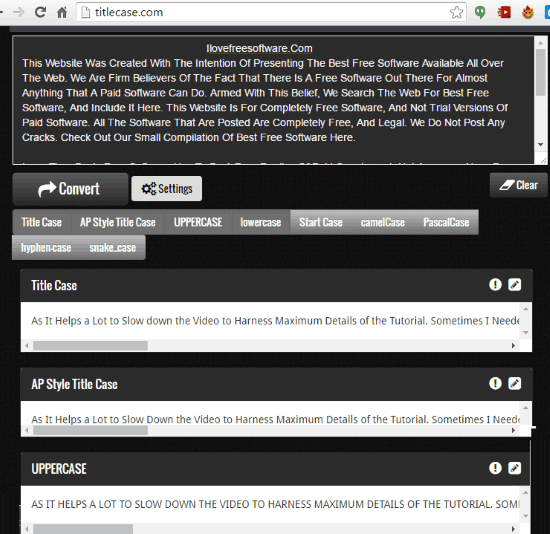Click the info icon in Title Case panel

click(x=495, y=285)
